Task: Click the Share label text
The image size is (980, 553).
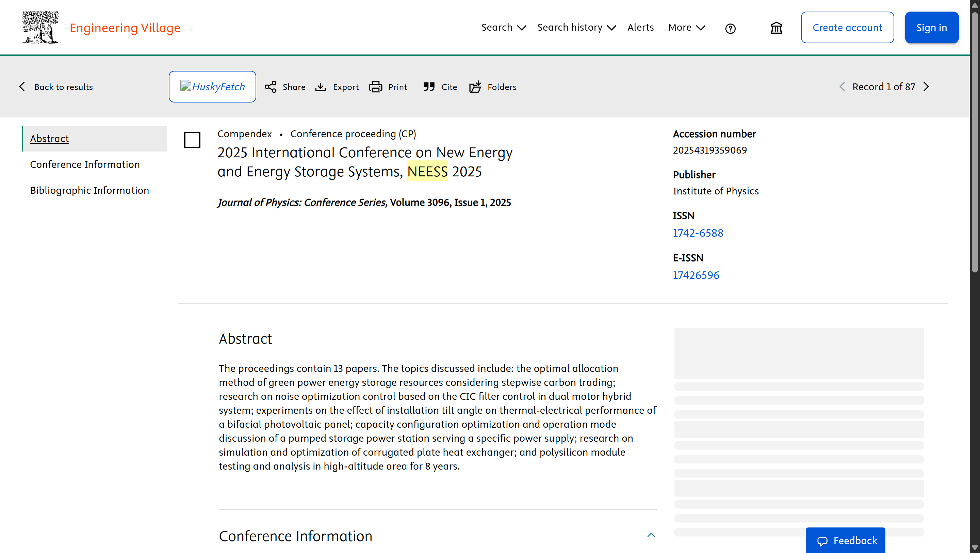Action: pos(294,87)
